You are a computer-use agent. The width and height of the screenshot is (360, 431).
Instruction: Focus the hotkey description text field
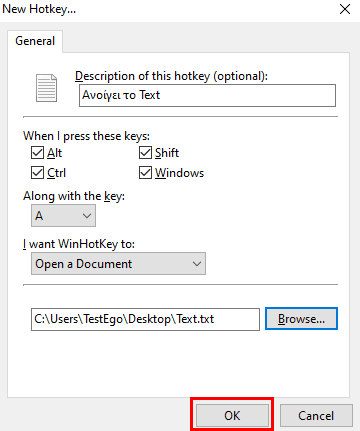(x=207, y=95)
